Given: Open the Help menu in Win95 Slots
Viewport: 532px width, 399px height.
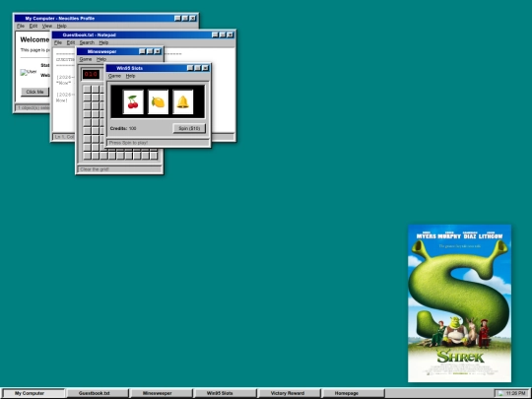Looking at the screenshot, I should [x=130, y=76].
